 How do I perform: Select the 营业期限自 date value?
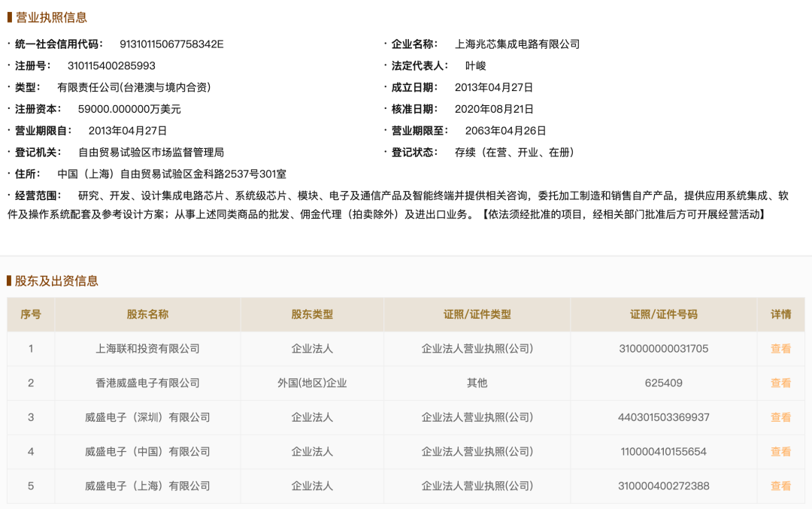click(x=127, y=131)
